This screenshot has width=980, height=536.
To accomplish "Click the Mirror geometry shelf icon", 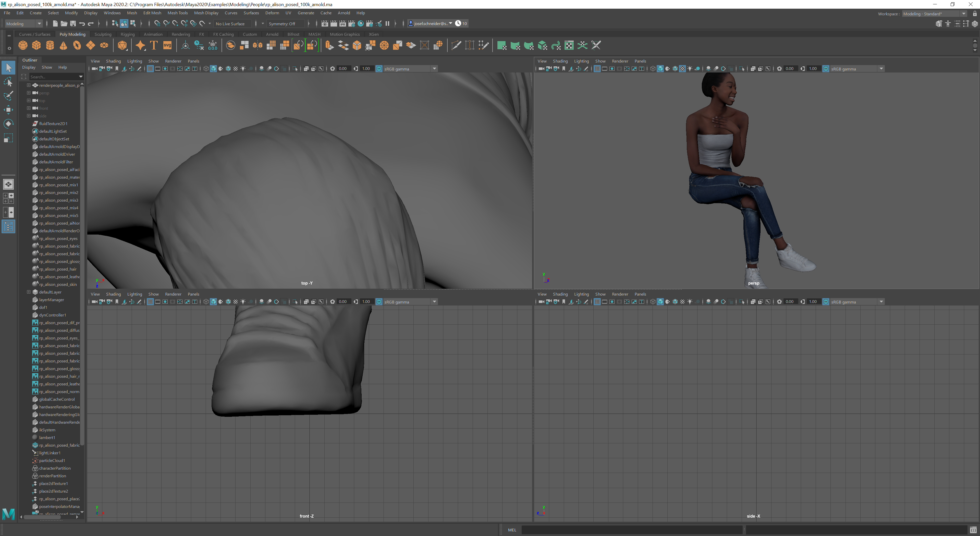I will (258, 46).
